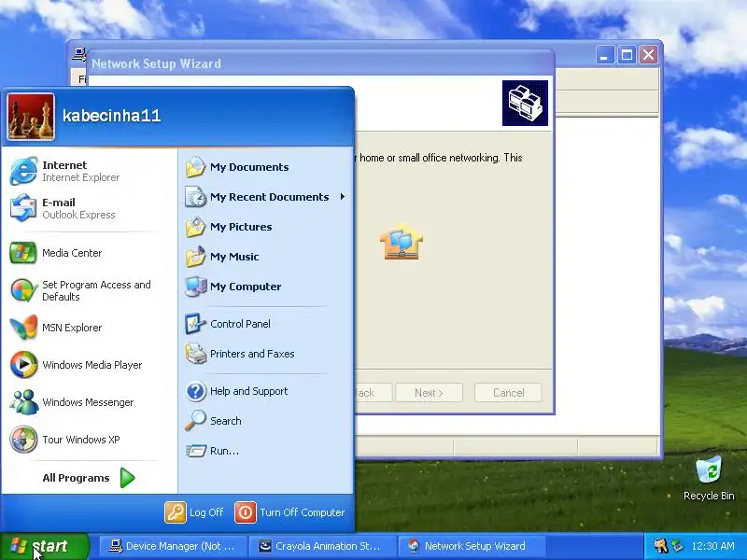Open Windows Media Player
This screenshot has height=560, width=747.
(x=89, y=365)
